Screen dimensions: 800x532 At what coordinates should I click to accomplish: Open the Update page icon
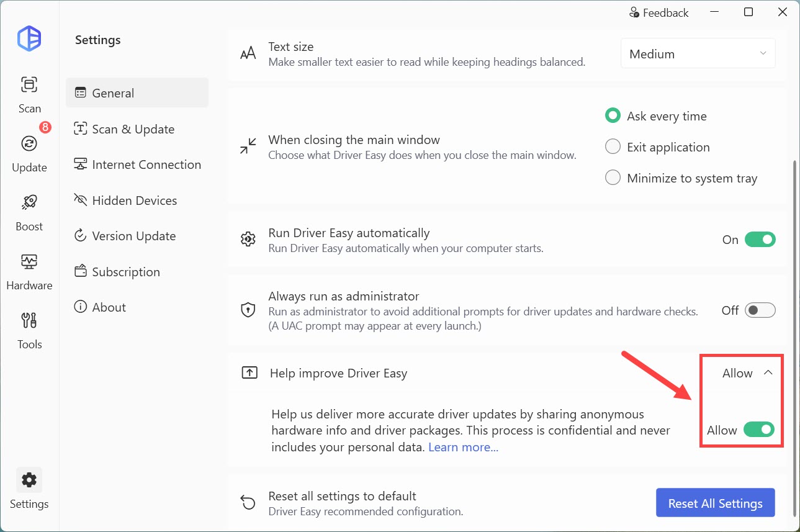pos(29,143)
